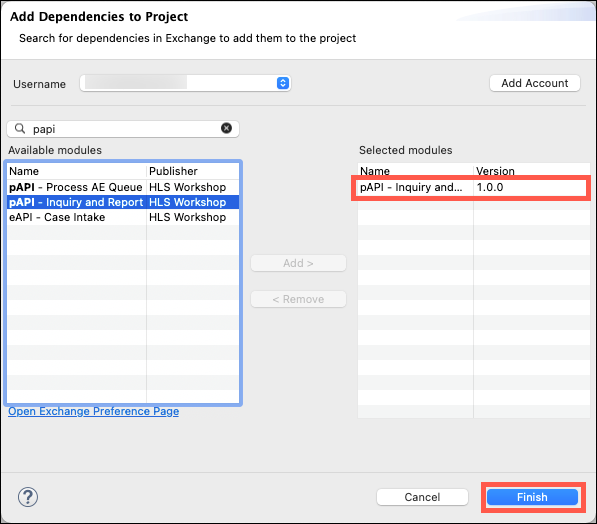Select pAPI - Process AE Queue module

point(123,187)
